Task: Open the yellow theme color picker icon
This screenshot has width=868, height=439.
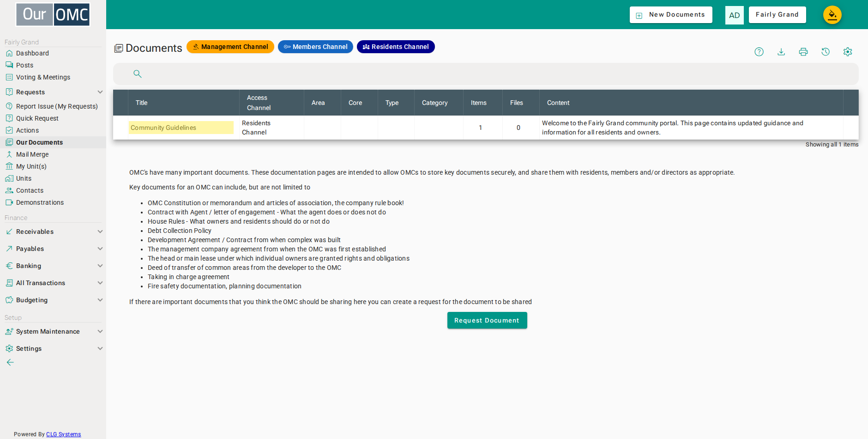Action: (832, 15)
